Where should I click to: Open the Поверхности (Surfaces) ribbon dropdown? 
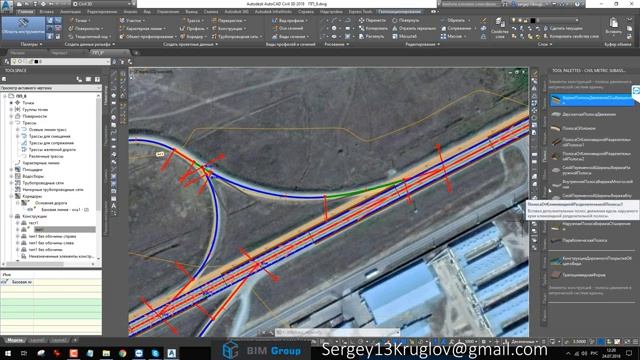click(85, 28)
